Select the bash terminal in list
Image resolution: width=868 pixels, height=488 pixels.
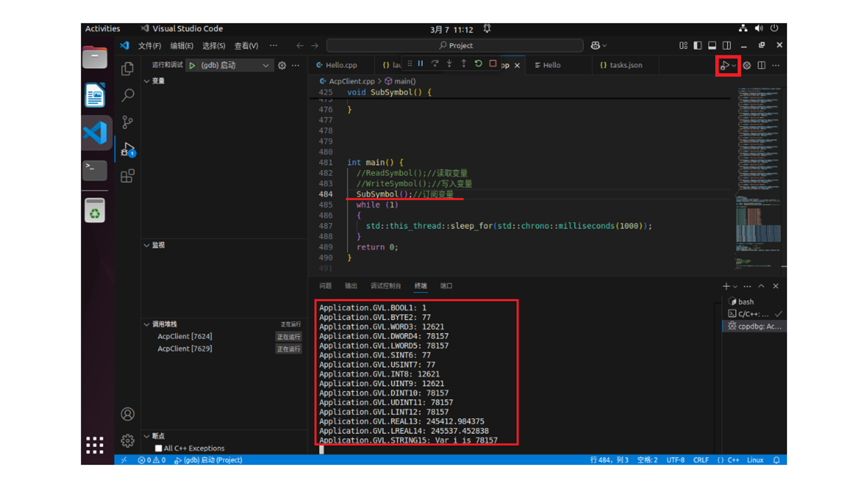tap(745, 302)
